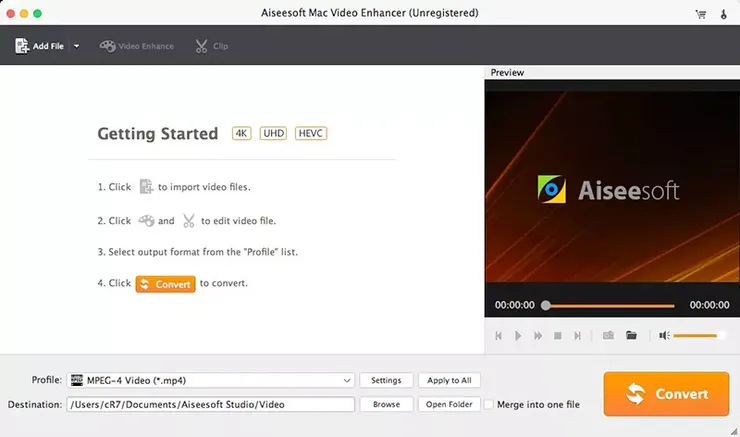Click the Apply to All button
This screenshot has height=437, width=740.
pos(449,380)
